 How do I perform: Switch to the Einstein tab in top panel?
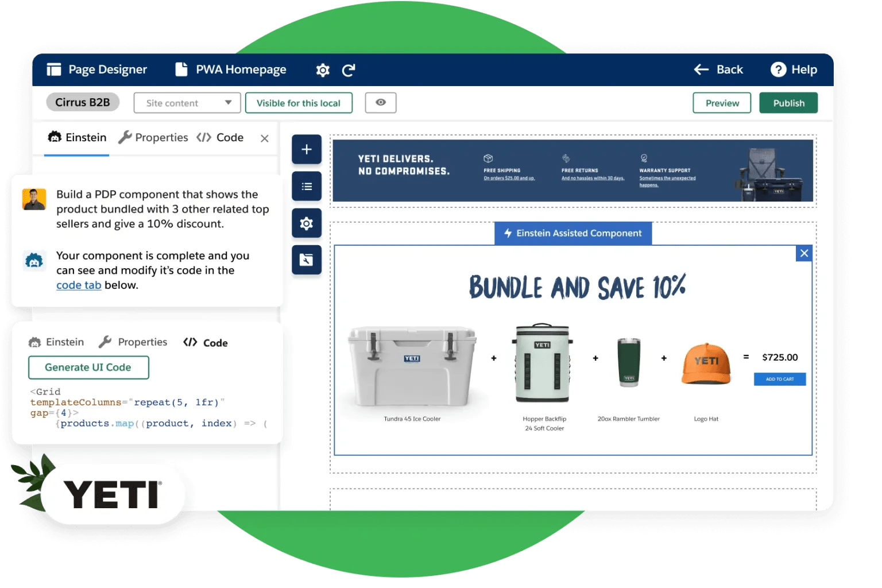77,138
